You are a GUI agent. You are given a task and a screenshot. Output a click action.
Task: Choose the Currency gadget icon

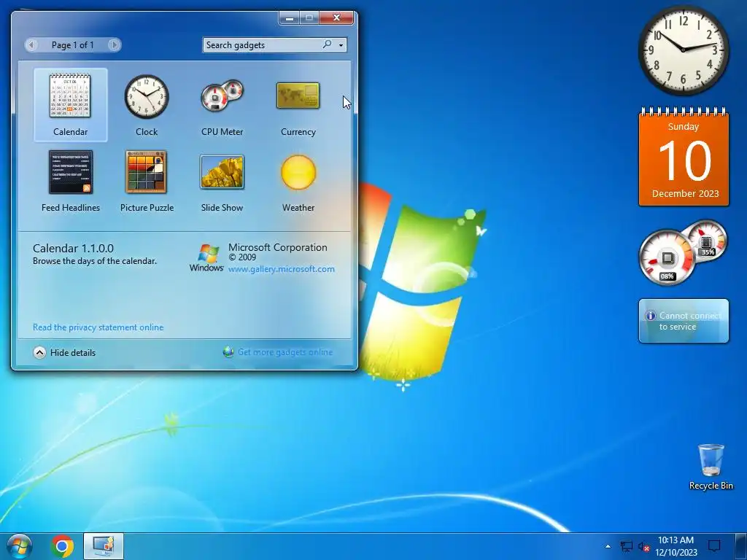point(298,96)
